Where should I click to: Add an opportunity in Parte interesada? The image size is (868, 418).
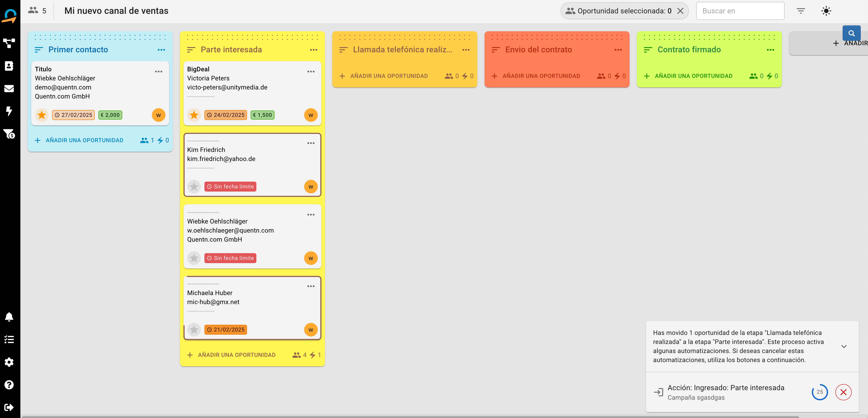pyautogui.click(x=231, y=355)
